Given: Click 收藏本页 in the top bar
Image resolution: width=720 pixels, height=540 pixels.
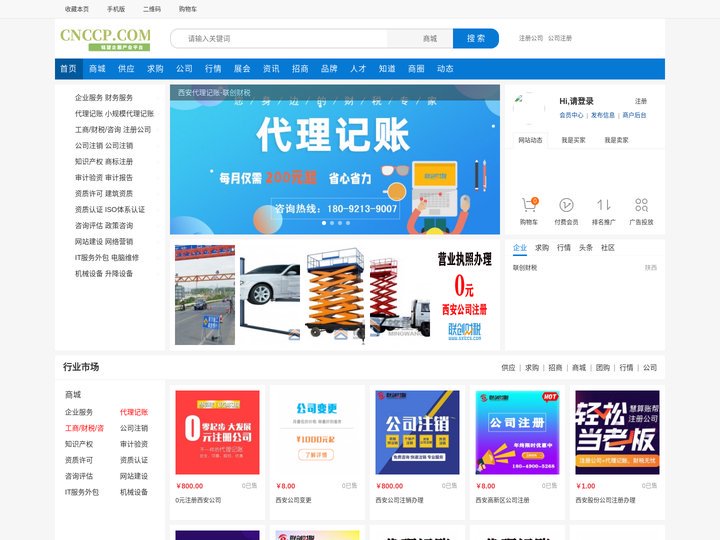Looking at the screenshot, I should point(77,9).
